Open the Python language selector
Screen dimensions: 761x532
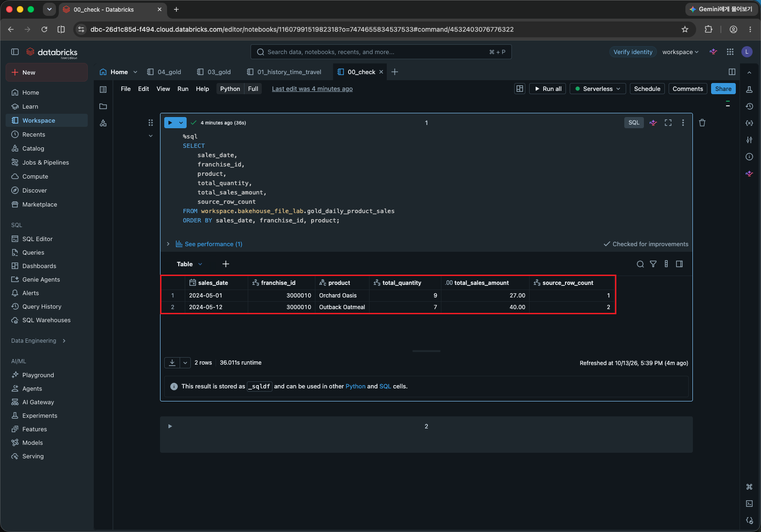point(230,89)
